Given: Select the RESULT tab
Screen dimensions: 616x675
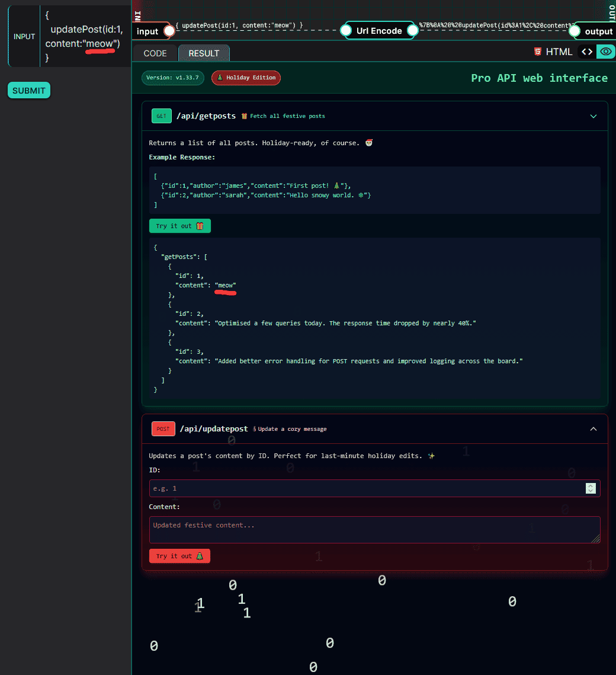Looking at the screenshot, I should (204, 53).
